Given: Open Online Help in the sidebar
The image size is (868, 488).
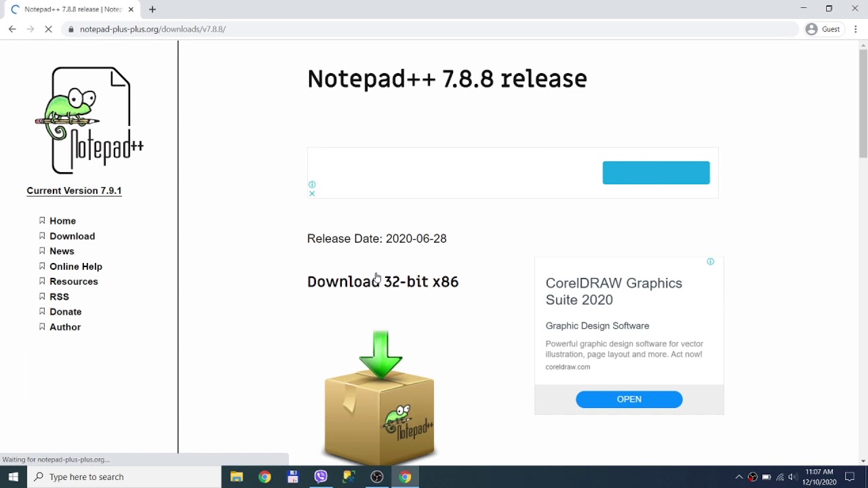Looking at the screenshot, I should coord(76,266).
